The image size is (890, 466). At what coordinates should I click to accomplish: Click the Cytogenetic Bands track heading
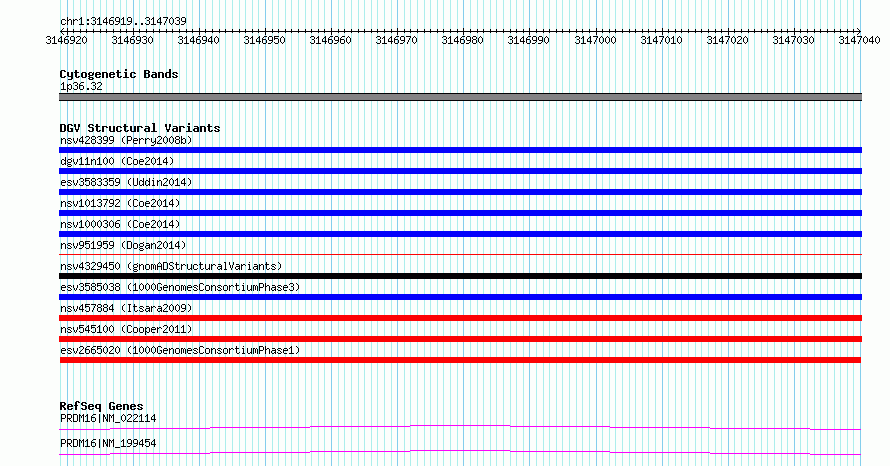click(119, 74)
